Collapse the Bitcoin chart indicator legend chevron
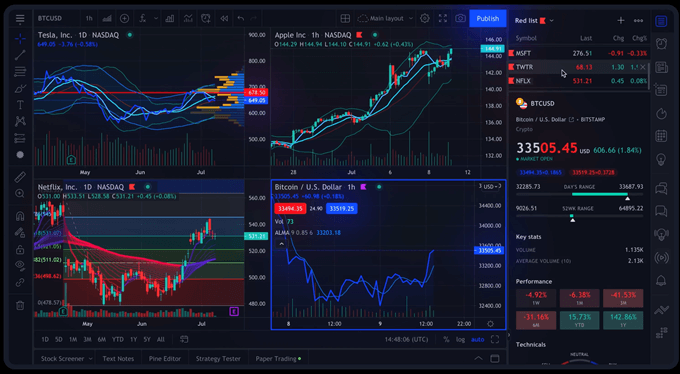Image resolution: width=680 pixels, height=374 pixels. [x=281, y=244]
